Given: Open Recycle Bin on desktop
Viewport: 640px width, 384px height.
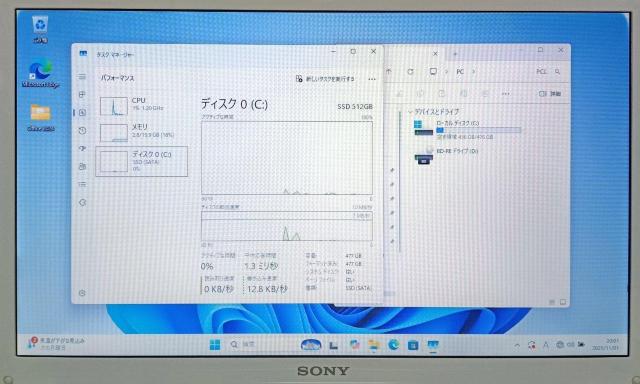Looking at the screenshot, I should tap(40, 29).
